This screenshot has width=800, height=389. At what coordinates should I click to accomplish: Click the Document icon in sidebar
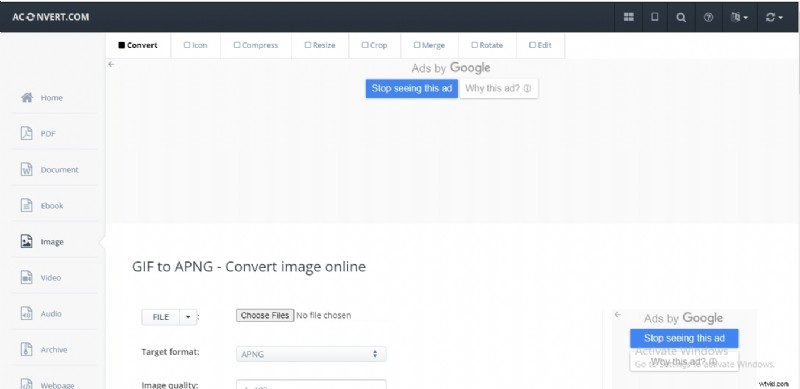click(26, 169)
